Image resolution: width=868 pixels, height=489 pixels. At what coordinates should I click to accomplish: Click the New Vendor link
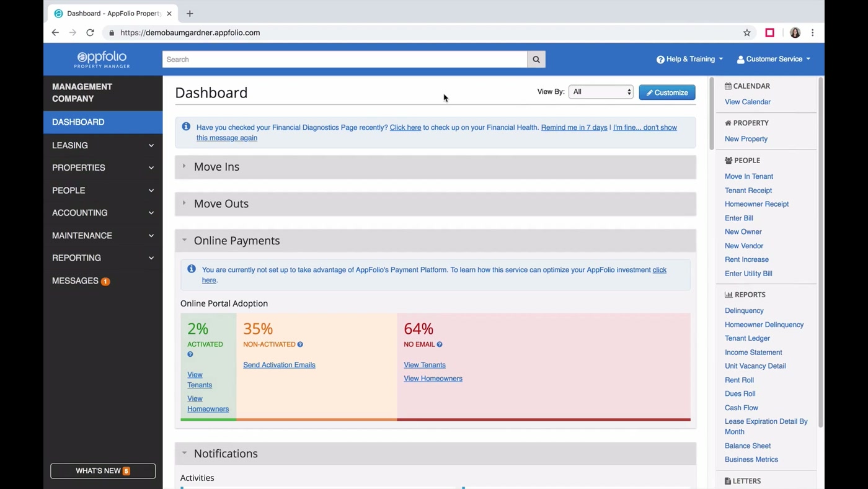click(x=744, y=246)
